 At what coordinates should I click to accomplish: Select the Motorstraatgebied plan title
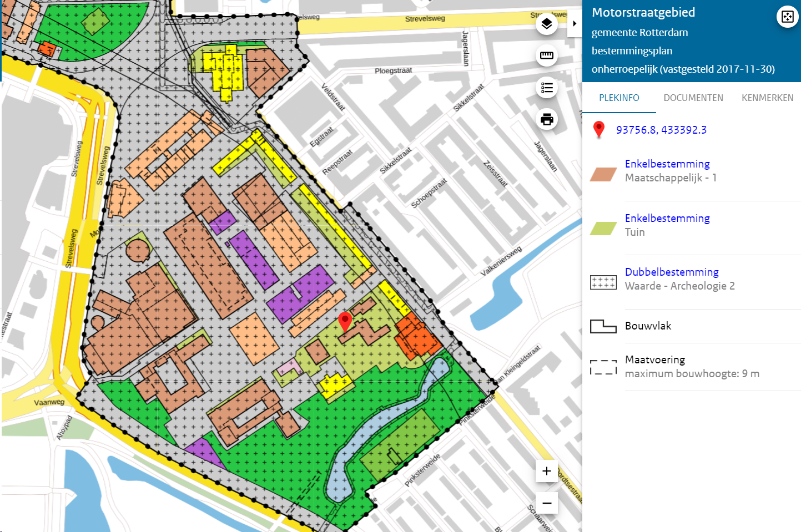pos(643,12)
